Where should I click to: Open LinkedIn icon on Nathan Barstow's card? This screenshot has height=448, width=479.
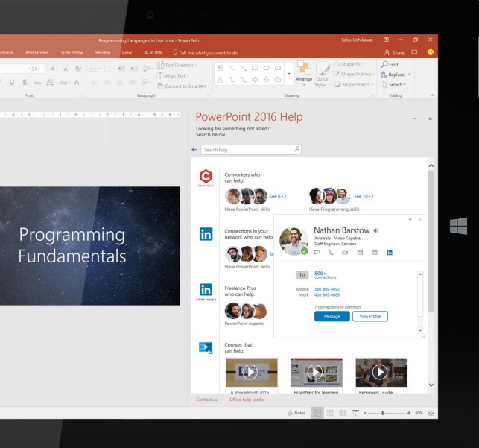tap(390, 253)
